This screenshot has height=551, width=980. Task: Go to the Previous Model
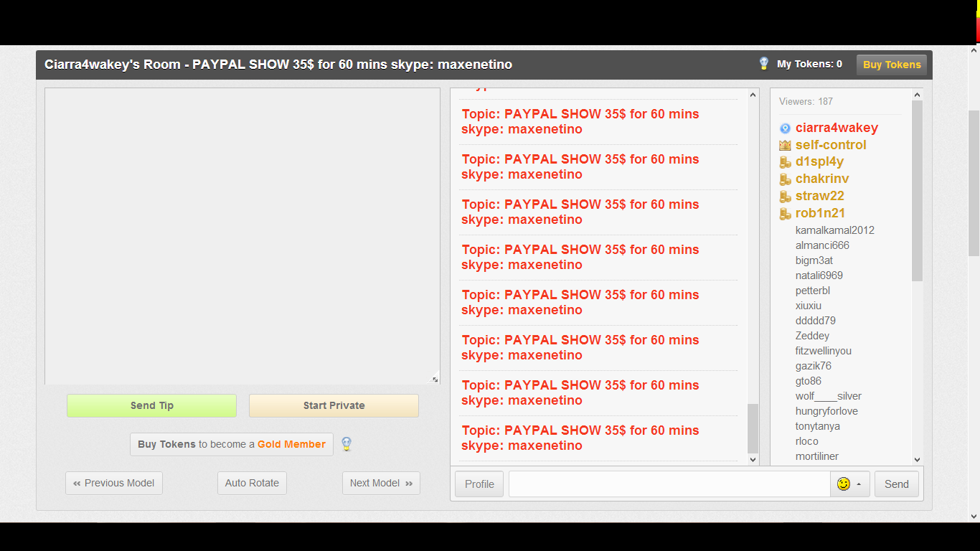point(114,483)
